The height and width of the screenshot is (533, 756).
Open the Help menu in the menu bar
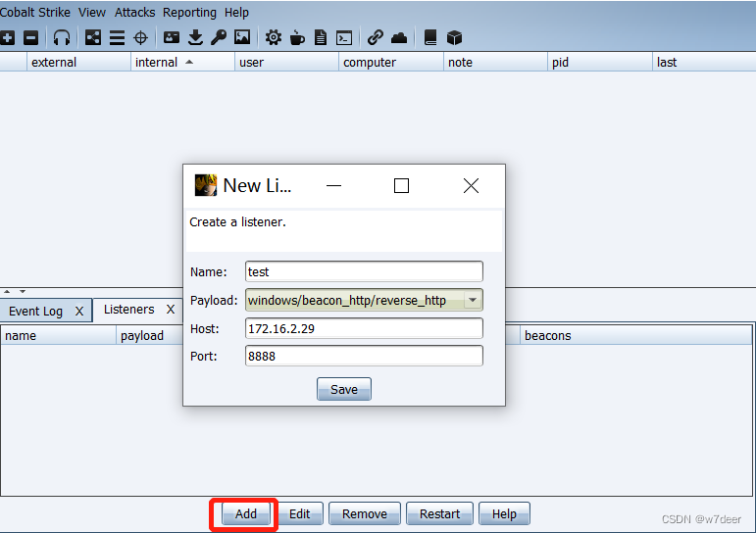236,13
